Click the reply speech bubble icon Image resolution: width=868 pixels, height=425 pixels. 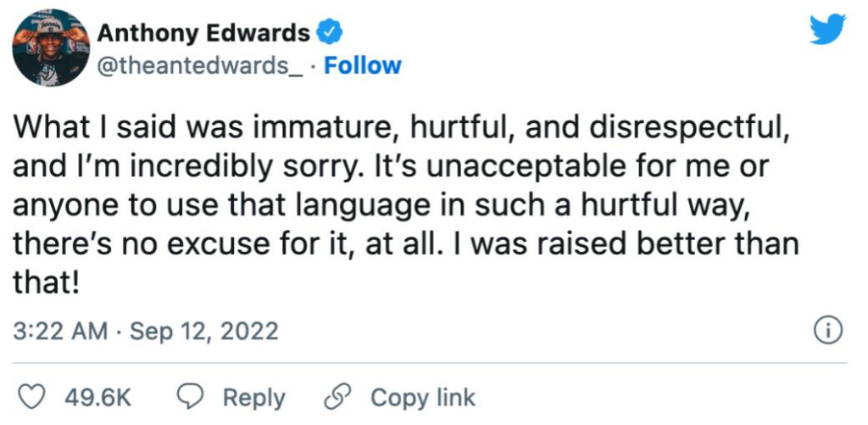pyautogui.click(x=187, y=397)
